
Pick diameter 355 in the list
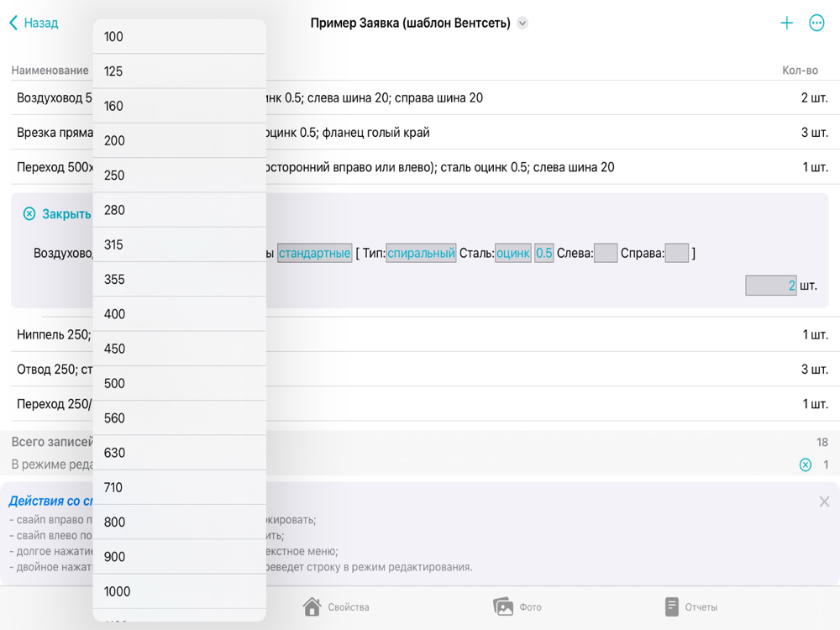180,279
